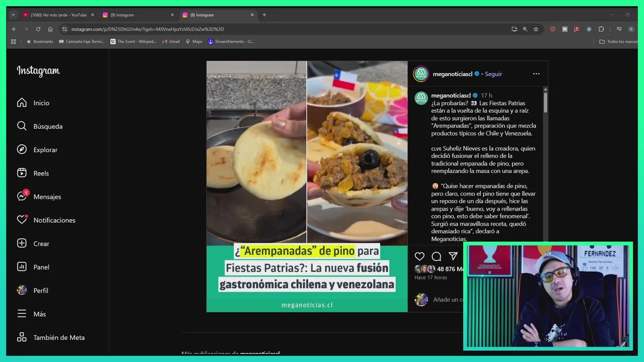Close the (9) Instagram tab
The width and height of the screenshot is (644, 362).
[x=172, y=15]
